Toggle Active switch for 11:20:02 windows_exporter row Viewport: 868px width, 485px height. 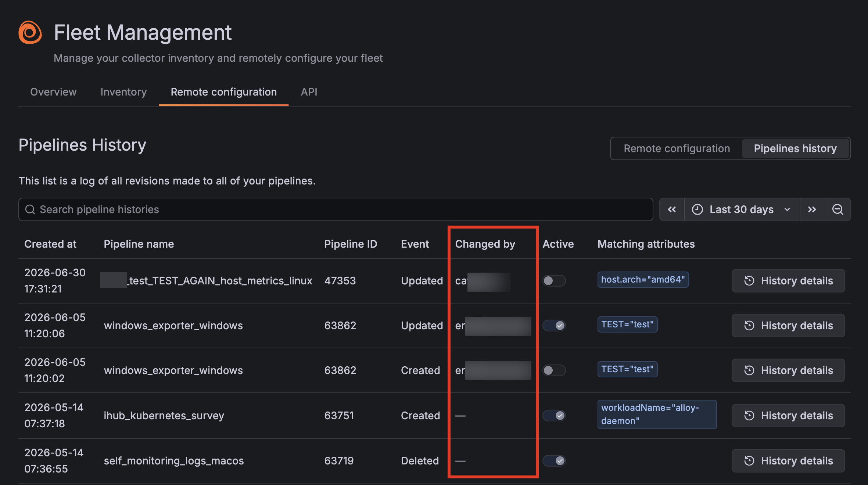tap(554, 370)
